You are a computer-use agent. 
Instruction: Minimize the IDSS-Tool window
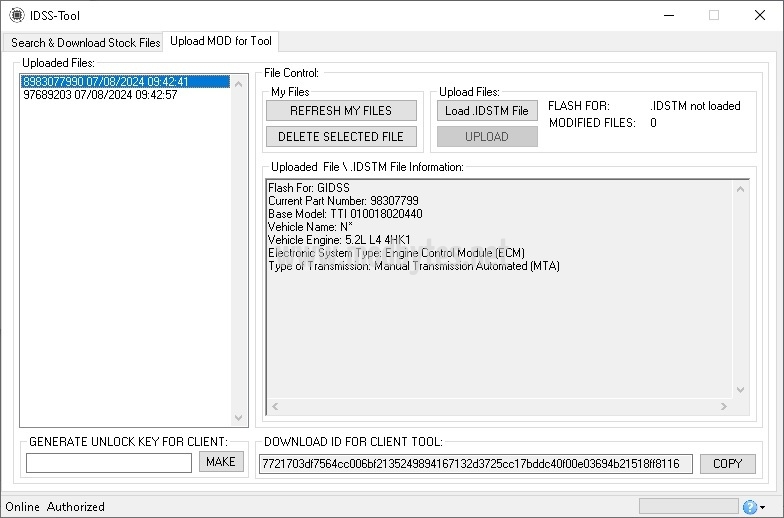click(668, 15)
